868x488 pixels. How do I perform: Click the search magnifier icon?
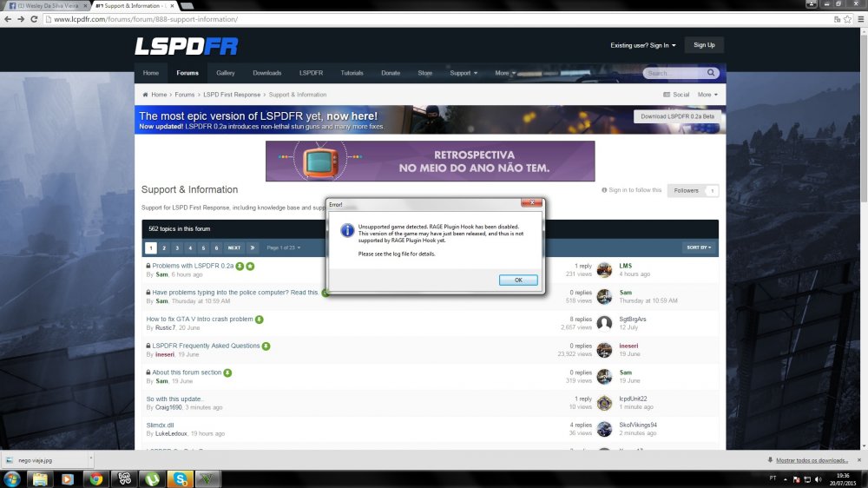click(711, 73)
